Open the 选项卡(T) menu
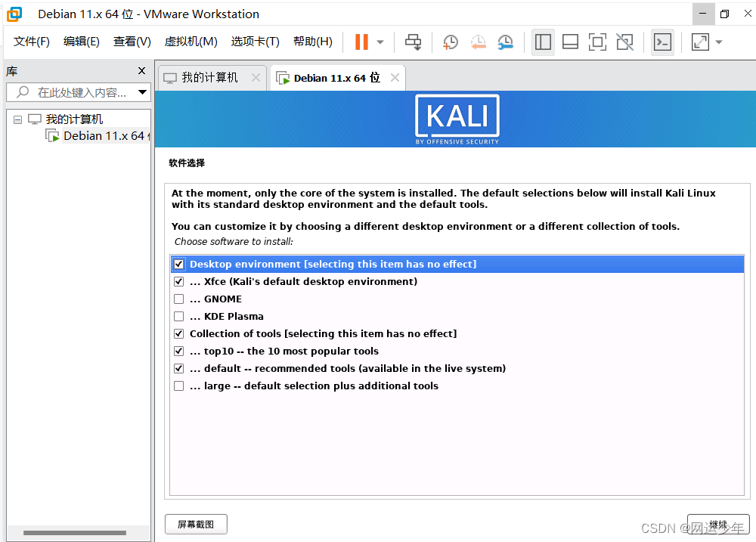Screen dimensions: 756x542 coord(255,42)
